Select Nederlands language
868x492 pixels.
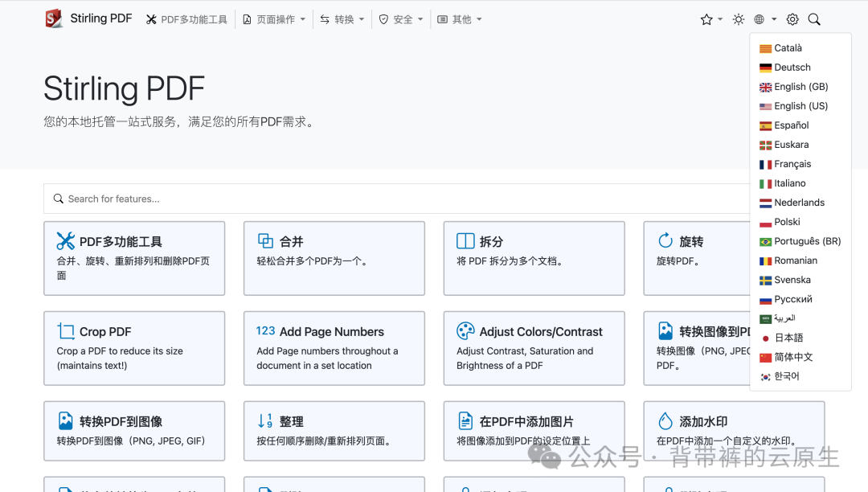[800, 203]
